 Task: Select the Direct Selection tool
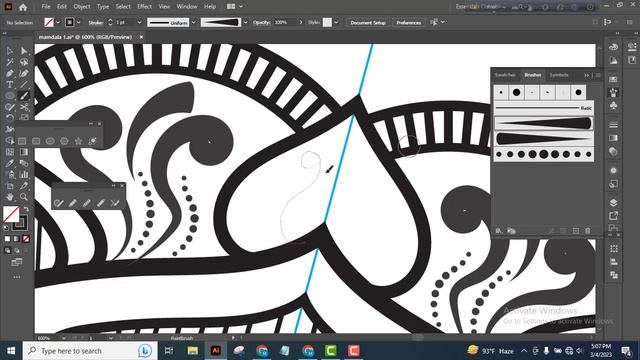coord(24,51)
